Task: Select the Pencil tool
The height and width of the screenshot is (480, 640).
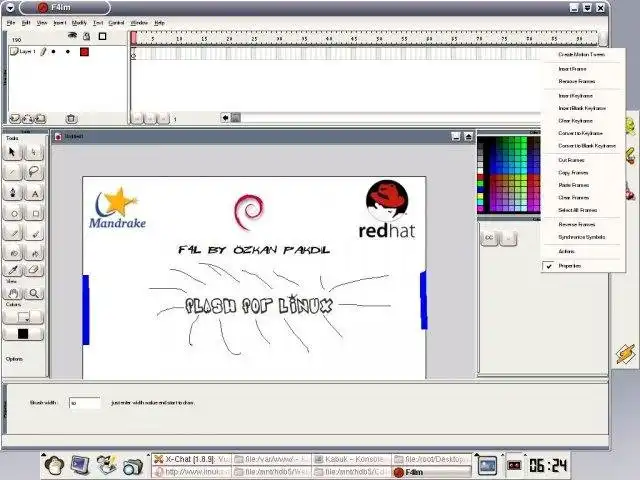Action: click(x=13, y=233)
